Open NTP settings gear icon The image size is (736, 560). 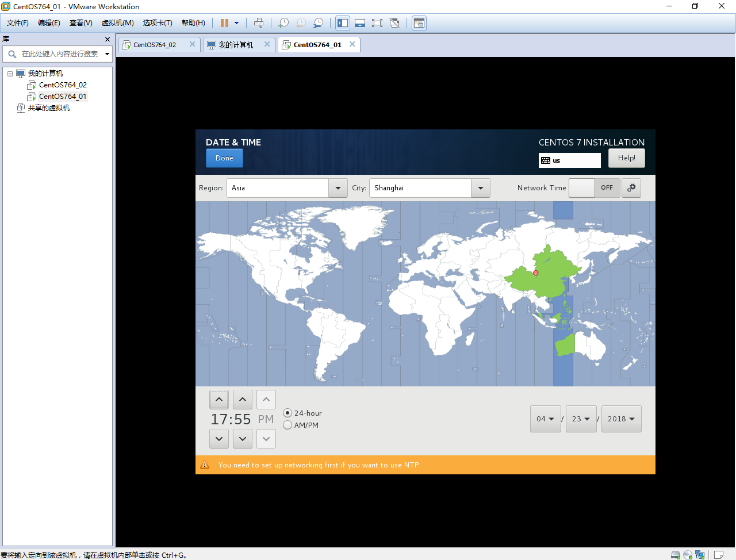[631, 188]
